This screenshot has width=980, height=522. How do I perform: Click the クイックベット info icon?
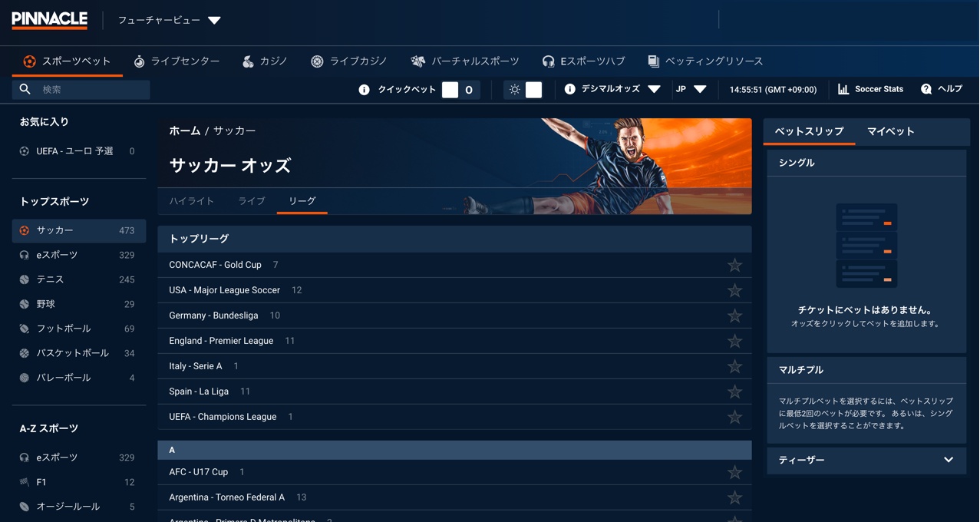364,90
